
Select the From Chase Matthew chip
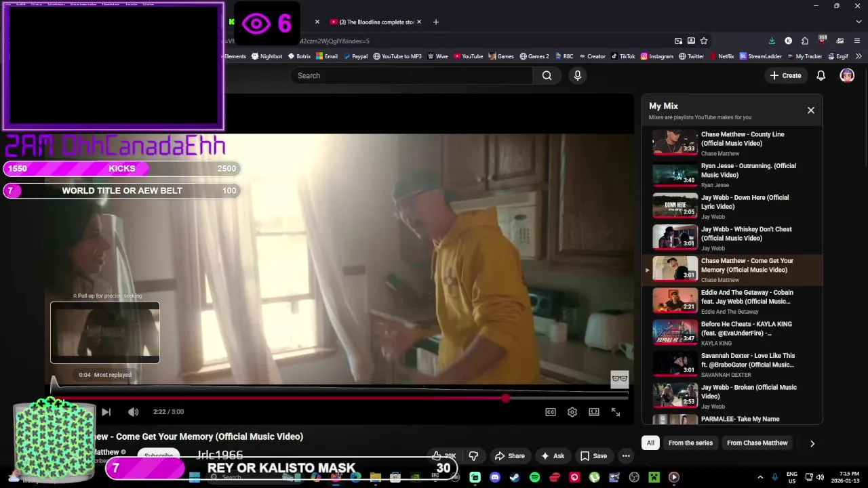(x=757, y=443)
